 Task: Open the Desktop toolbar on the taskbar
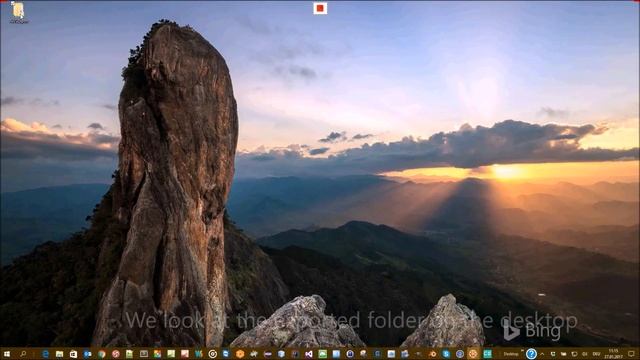[511, 354]
